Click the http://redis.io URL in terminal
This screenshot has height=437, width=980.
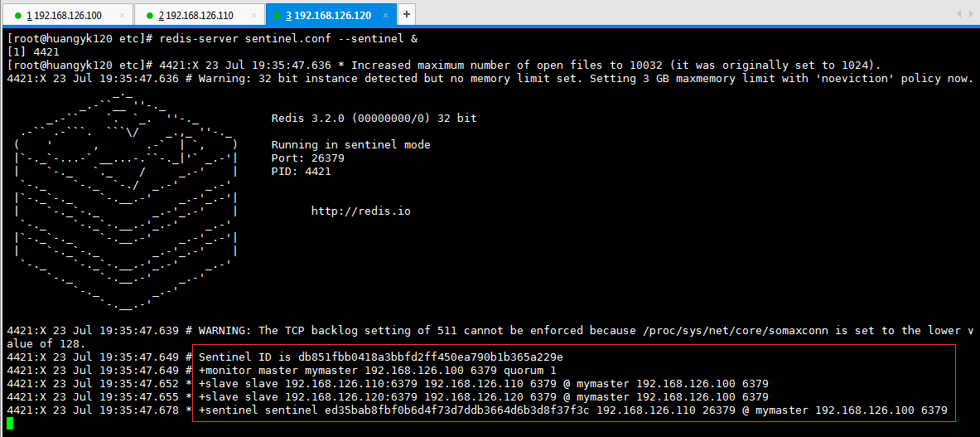(360, 211)
